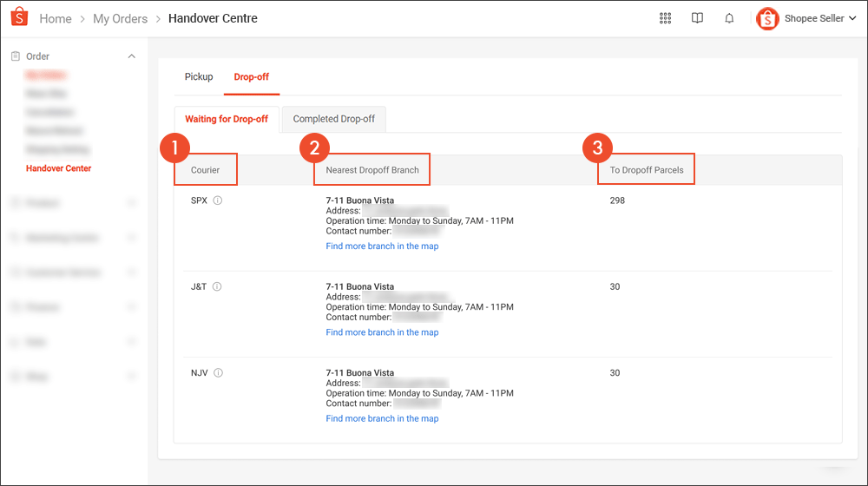The height and width of the screenshot is (486, 868).
Task: Select the Drop-off tab
Action: (x=252, y=77)
